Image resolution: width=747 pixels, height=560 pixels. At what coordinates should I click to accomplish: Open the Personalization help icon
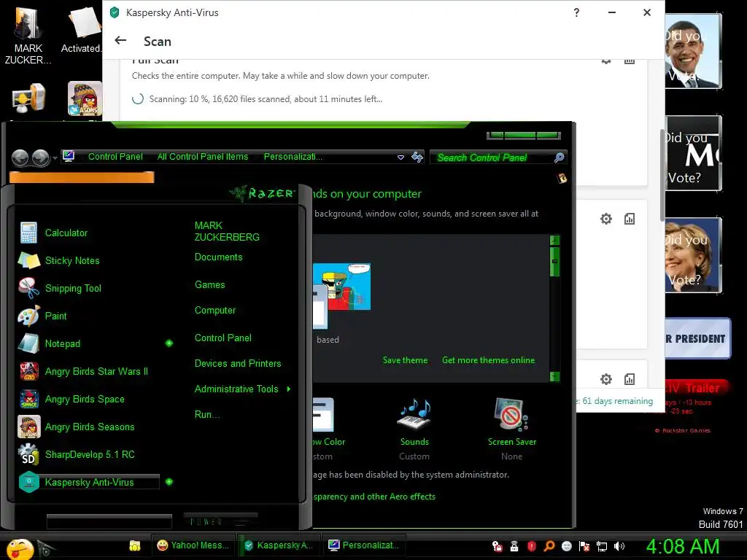562,179
